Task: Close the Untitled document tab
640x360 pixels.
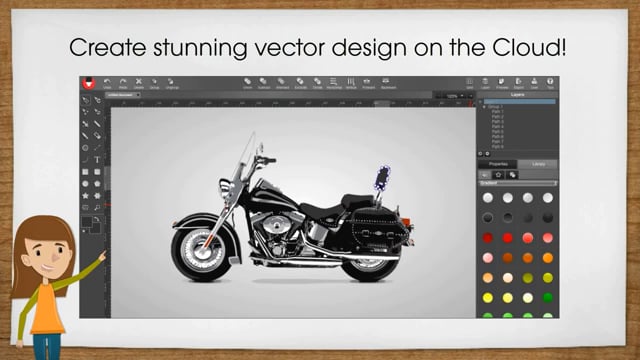Action: 138,95
